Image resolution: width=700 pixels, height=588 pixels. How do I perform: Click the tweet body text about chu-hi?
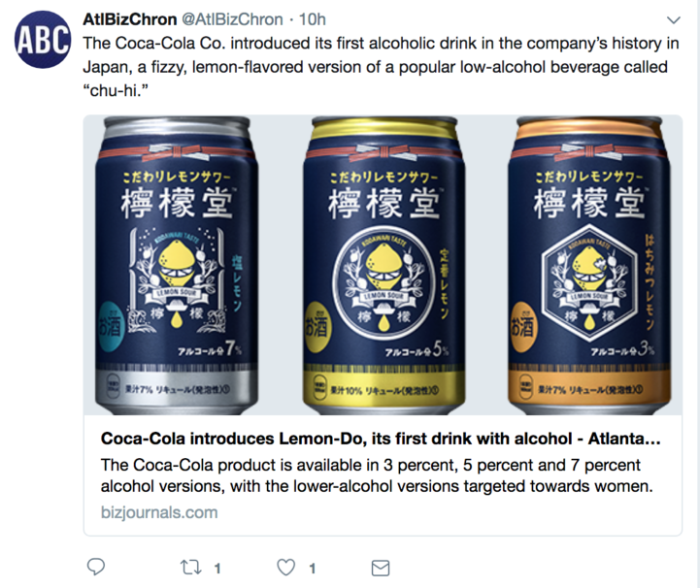click(x=381, y=67)
